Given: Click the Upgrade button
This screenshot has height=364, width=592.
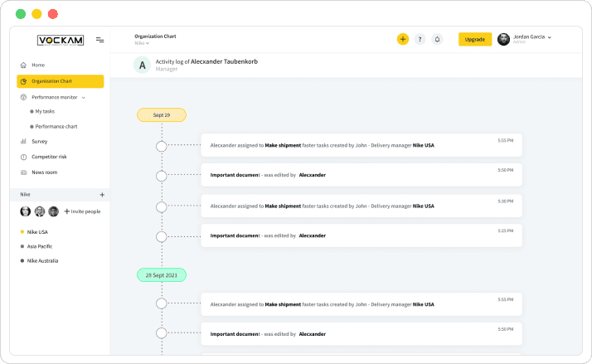Looking at the screenshot, I should [475, 39].
